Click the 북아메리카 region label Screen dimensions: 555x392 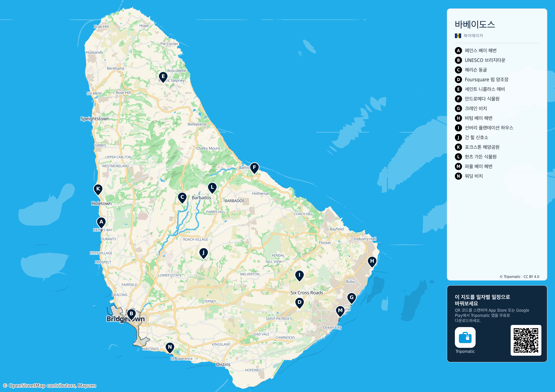pyautogui.click(x=473, y=36)
